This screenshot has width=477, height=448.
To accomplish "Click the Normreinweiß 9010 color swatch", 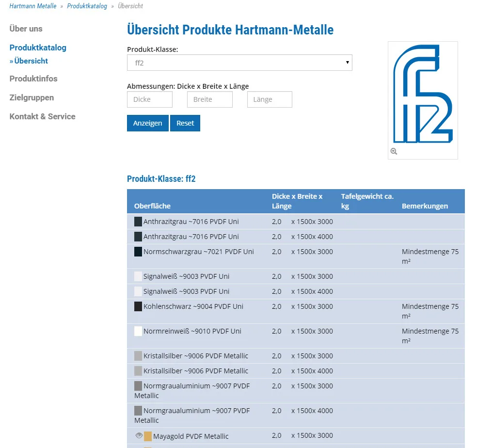I will pos(138,331).
